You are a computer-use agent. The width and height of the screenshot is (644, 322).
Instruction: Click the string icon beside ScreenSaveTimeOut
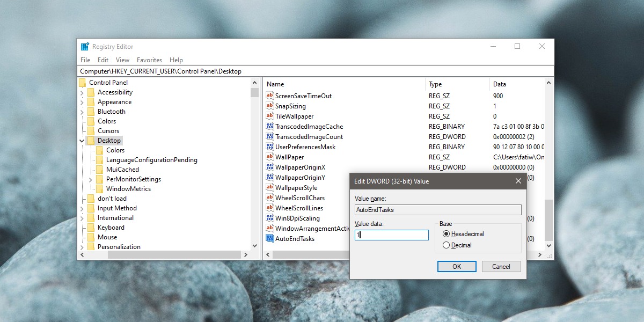[x=270, y=96]
